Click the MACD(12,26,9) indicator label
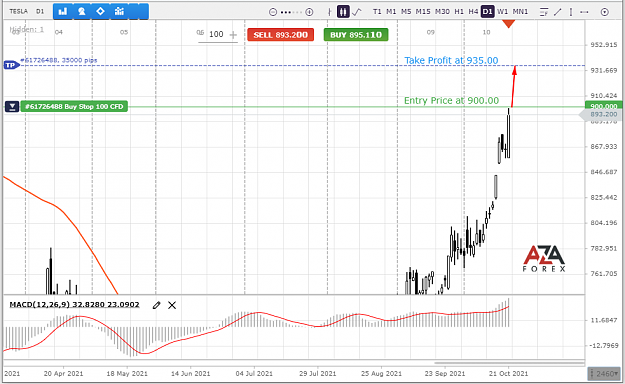625x384 pixels. (x=75, y=305)
